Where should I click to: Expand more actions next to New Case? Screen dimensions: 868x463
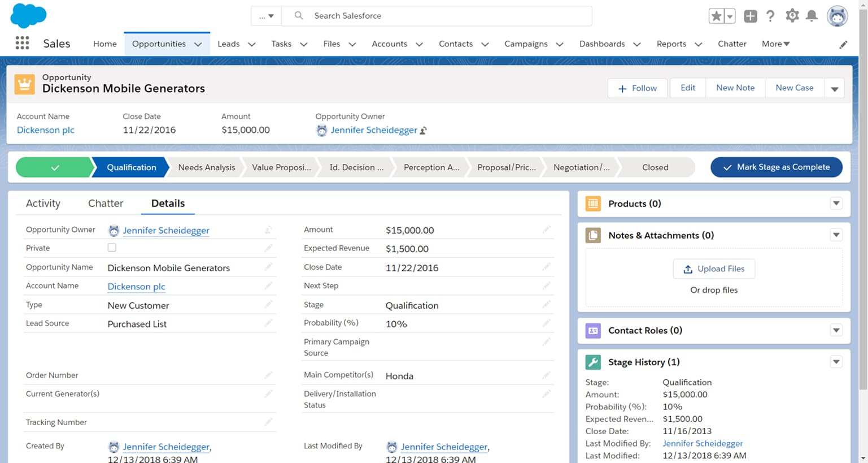coord(834,88)
